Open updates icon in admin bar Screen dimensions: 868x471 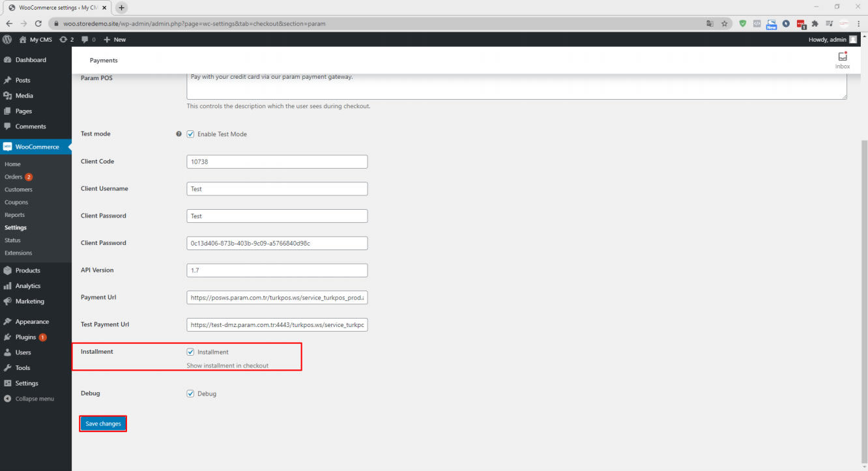[x=66, y=40]
